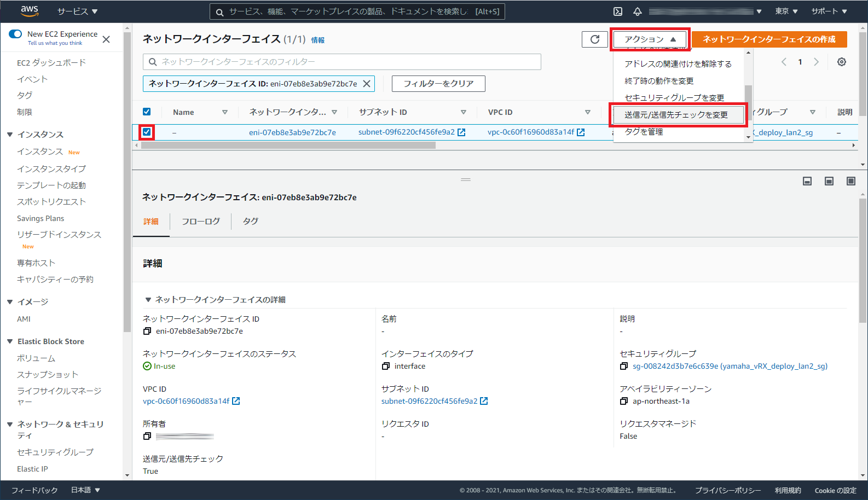868x500 pixels.
Task: Click ネットワークインターフェイスの作成 button
Action: tap(769, 39)
